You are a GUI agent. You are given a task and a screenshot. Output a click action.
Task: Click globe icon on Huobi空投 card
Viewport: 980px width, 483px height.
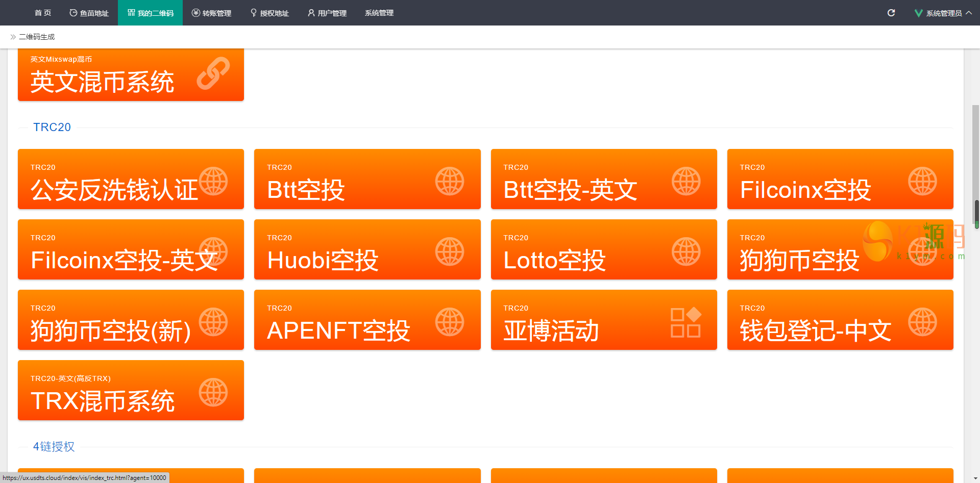450,251
